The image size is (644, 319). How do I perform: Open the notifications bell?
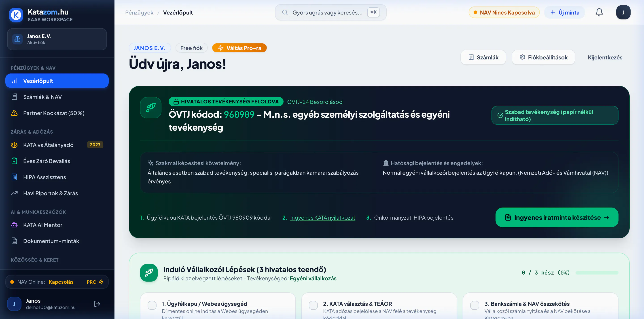(599, 12)
